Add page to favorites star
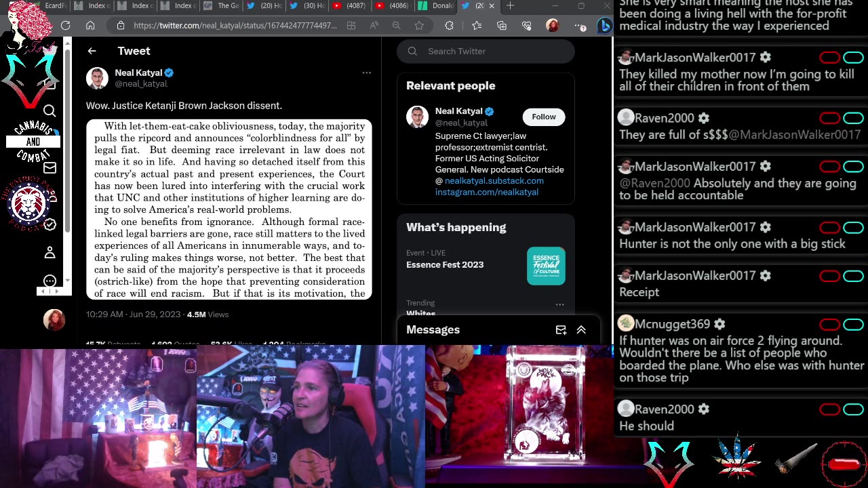 [x=419, y=26]
